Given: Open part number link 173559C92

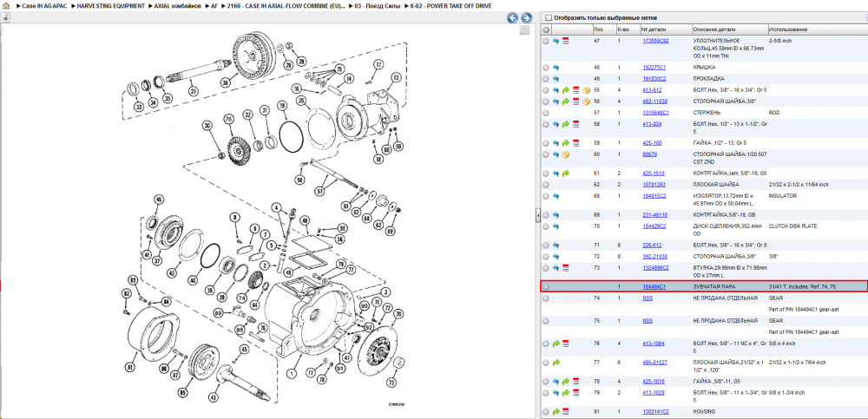Looking at the screenshot, I should click(x=655, y=41).
